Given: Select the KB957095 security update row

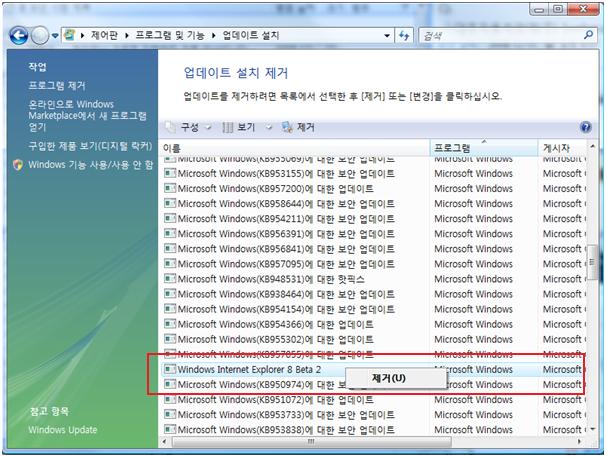Looking at the screenshot, I should point(373,264).
